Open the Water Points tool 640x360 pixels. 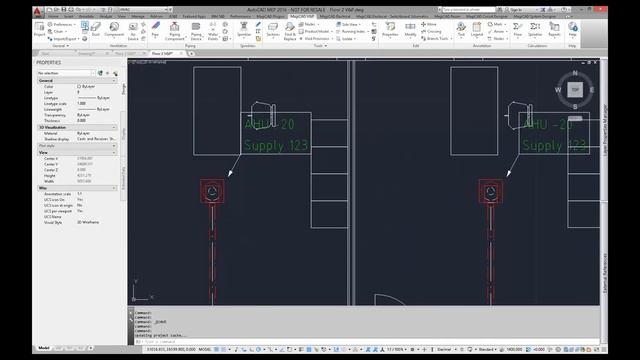[213, 31]
